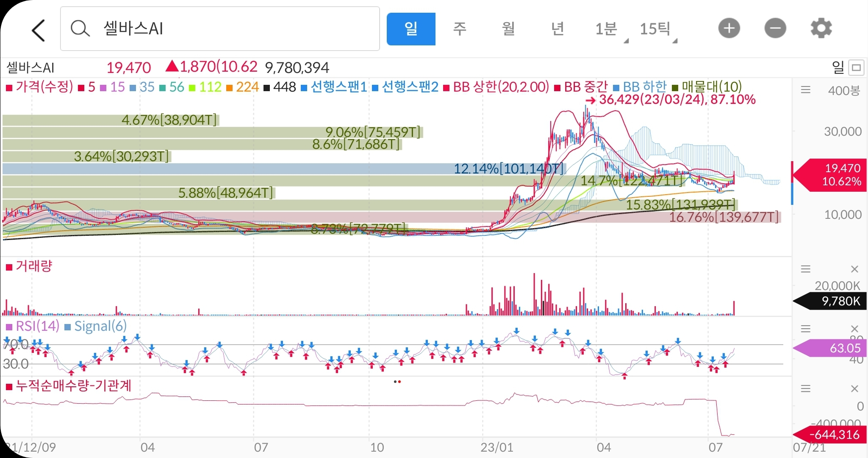This screenshot has height=458, width=868.
Task: Toggle the fullscreen square icon next to 일
Action: click(857, 67)
